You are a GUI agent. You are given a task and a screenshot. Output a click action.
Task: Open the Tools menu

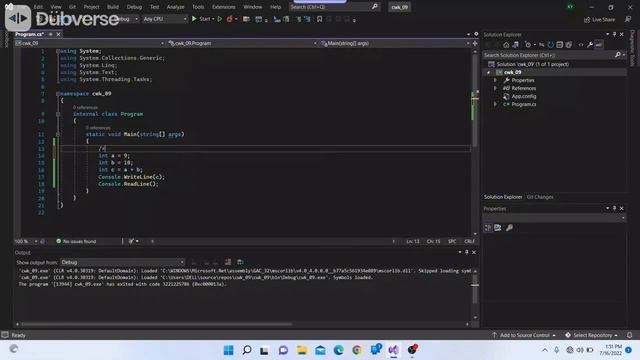pos(198,7)
